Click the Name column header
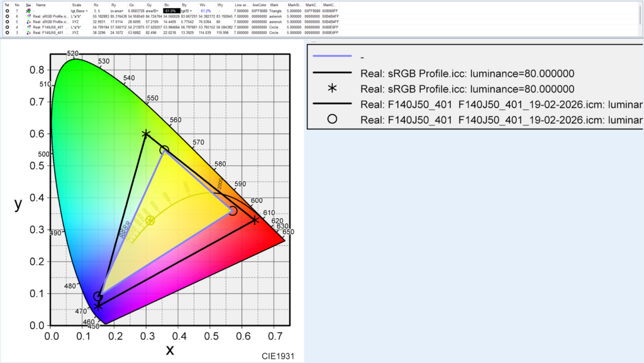 [x=41, y=4]
